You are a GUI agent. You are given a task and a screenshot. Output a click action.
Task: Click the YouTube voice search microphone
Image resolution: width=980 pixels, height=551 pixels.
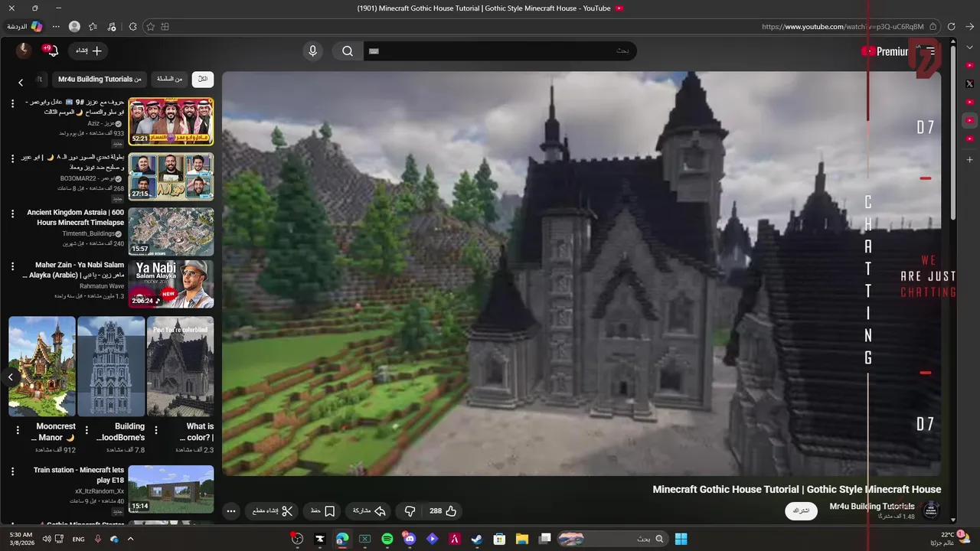point(312,51)
